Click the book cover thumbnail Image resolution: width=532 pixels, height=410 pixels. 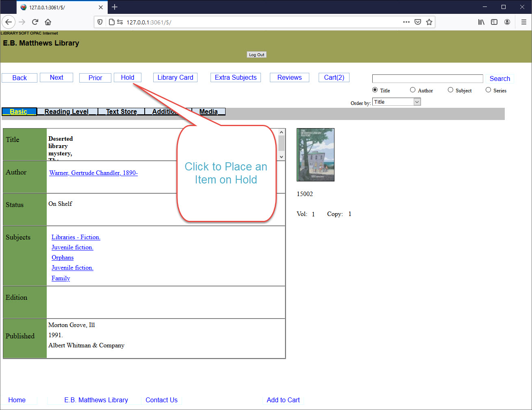[315, 155]
